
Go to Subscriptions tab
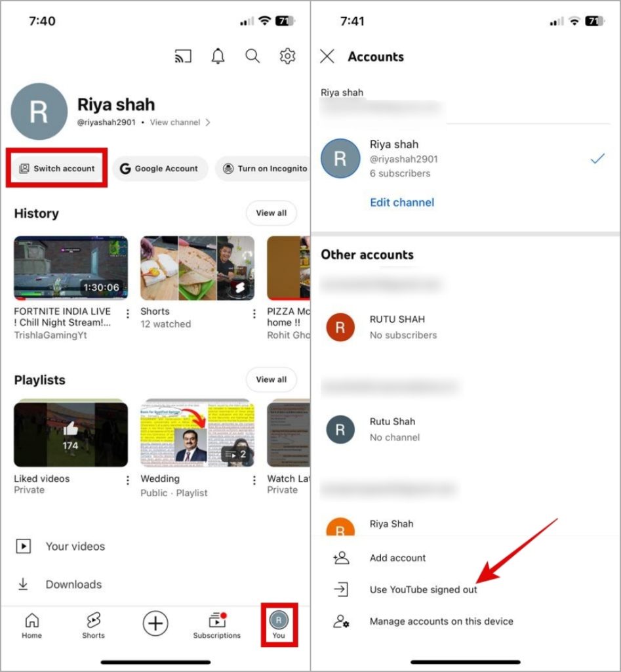pos(216,625)
